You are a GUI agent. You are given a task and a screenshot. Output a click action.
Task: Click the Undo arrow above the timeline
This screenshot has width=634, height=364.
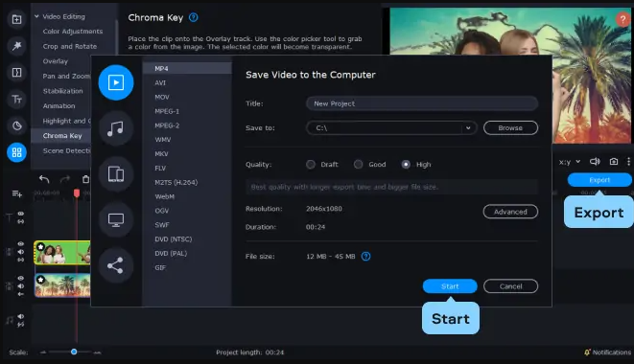point(44,179)
